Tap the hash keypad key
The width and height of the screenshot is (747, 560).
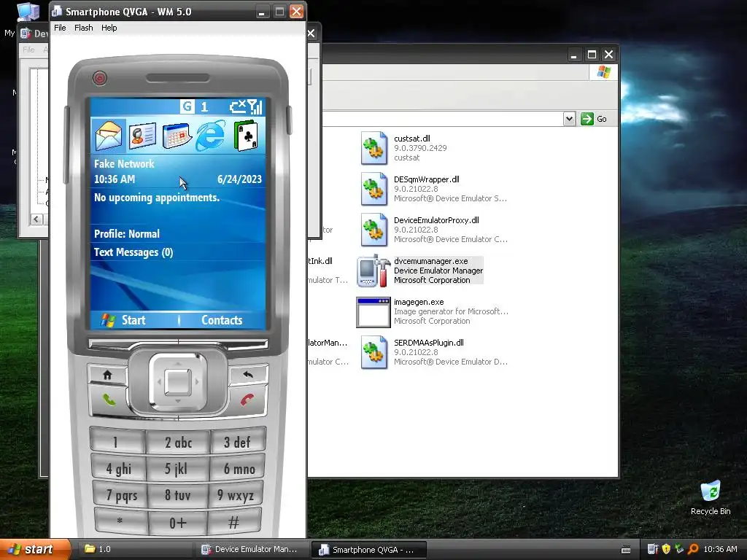(x=234, y=521)
